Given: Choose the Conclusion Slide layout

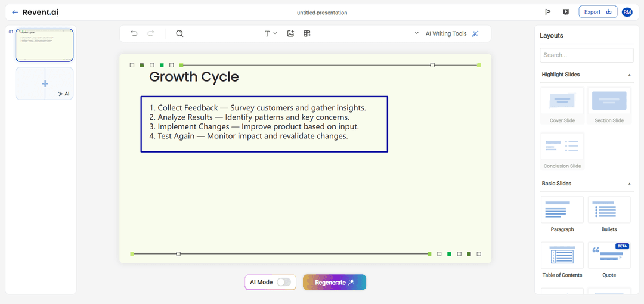Looking at the screenshot, I should coord(562,151).
